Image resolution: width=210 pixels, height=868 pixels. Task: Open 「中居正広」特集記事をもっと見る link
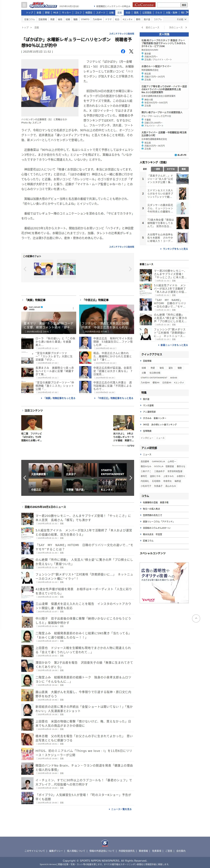click(115, 398)
